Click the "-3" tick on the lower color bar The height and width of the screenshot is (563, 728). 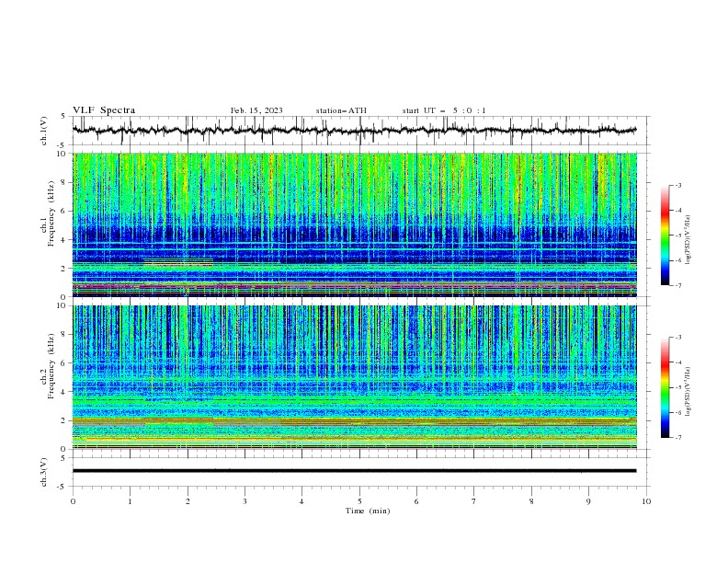pyautogui.click(x=677, y=338)
